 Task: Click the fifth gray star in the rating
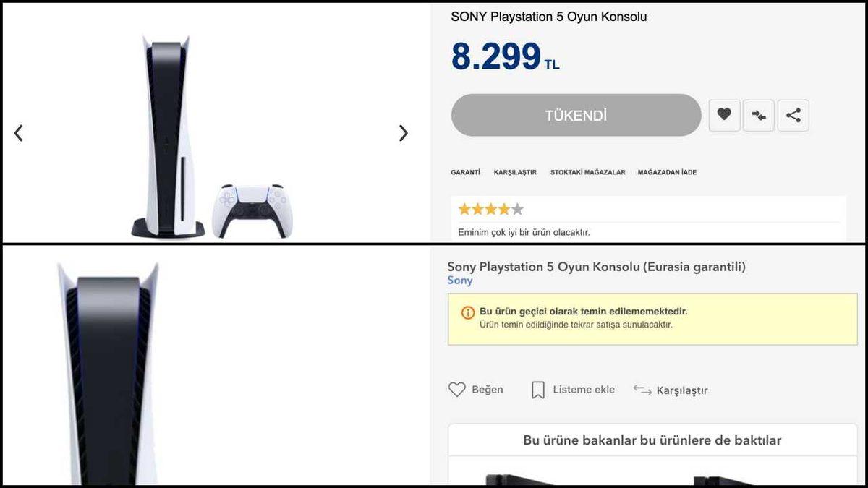(x=516, y=208)
